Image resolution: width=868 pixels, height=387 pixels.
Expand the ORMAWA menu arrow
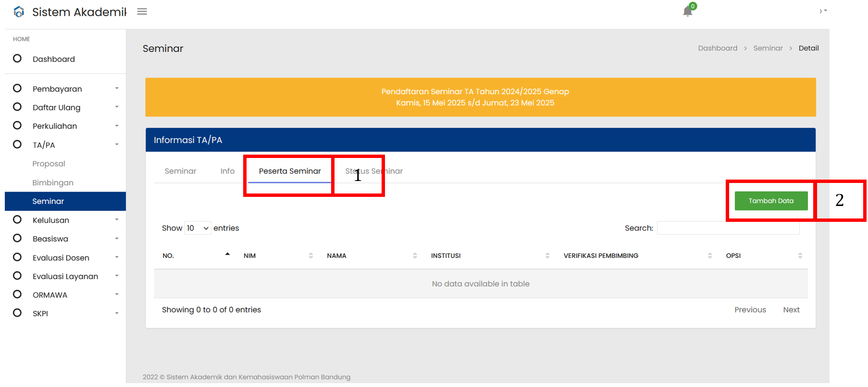pos(117,295)
